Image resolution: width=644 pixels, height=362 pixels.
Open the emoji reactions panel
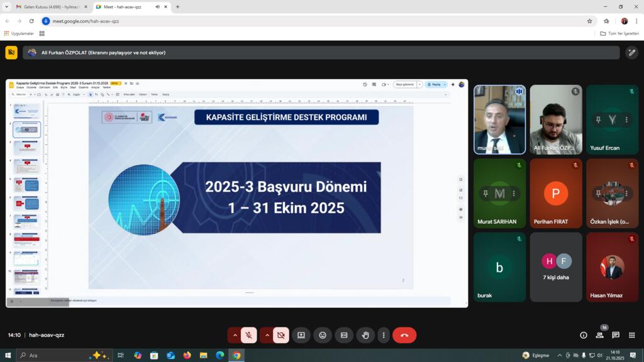[323, 335]
